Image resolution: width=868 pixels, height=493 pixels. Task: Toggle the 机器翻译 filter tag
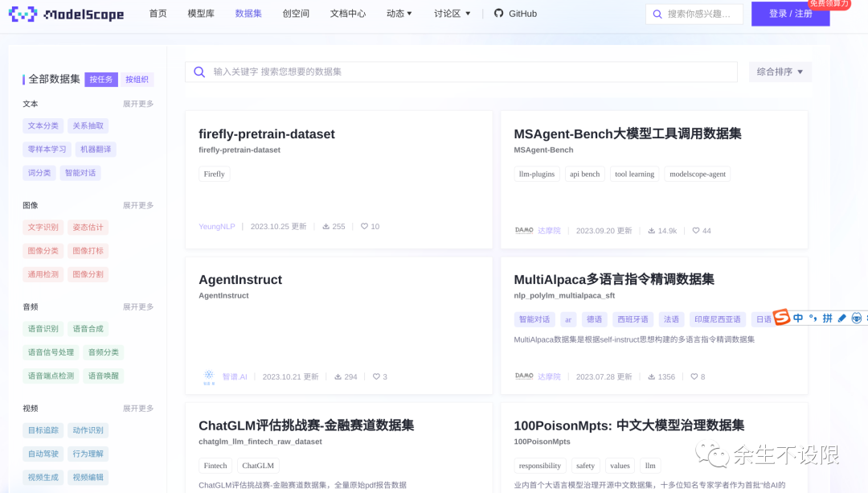(96, 149)
